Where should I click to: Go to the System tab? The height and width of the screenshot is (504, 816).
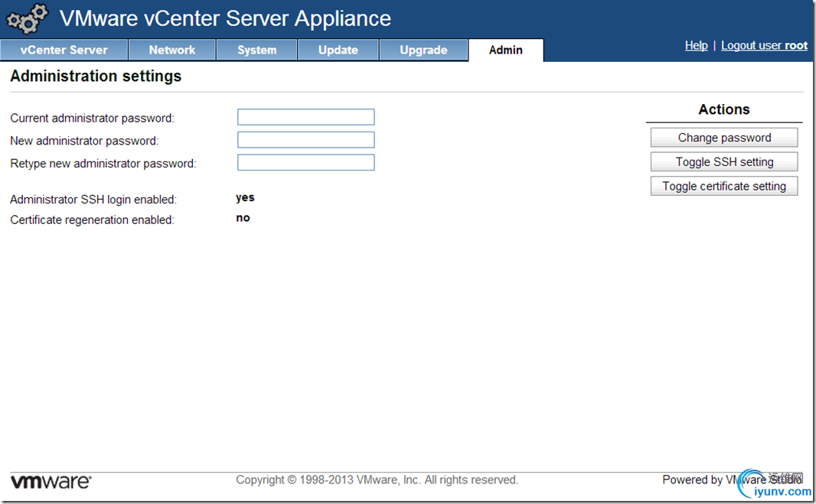pyautogui.click(x=256, y=50)
